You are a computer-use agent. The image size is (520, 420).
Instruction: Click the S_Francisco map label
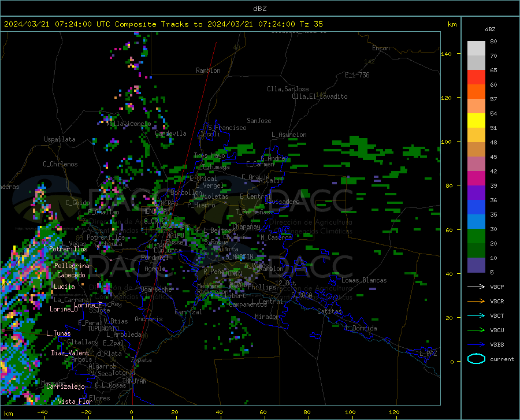click(227, 128)
